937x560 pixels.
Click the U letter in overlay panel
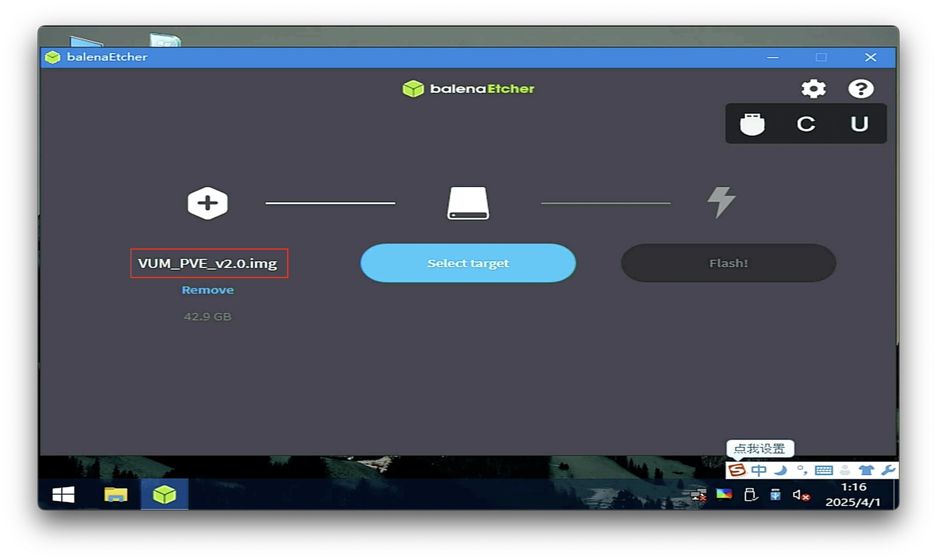click(x=859, y=124)
